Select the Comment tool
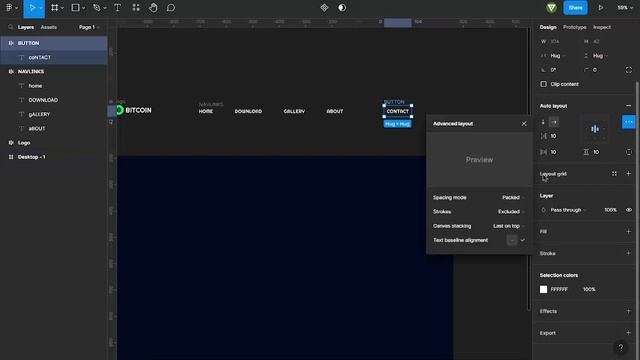The height and width of the screenshot is (360, 640). 171,8
